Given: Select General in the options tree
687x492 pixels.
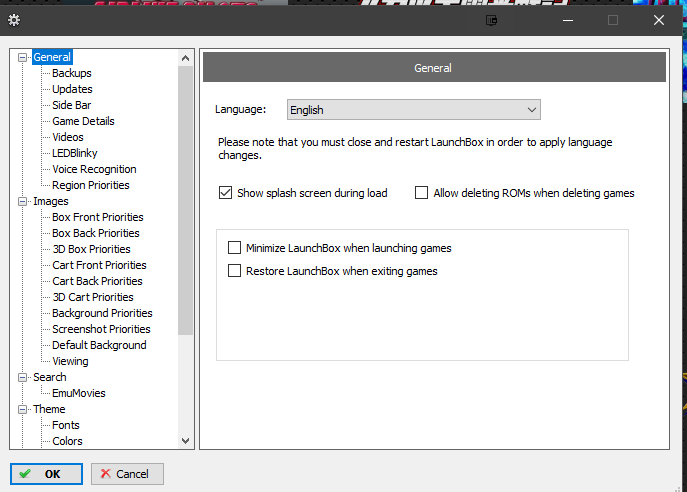Looking at the screenshot, I should coord(52,57).
